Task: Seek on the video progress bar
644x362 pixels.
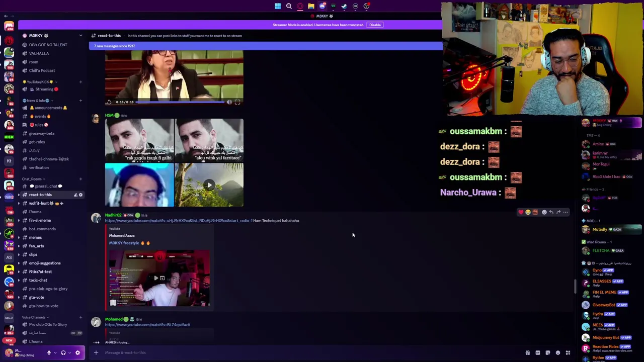Action: pos(180,102)
